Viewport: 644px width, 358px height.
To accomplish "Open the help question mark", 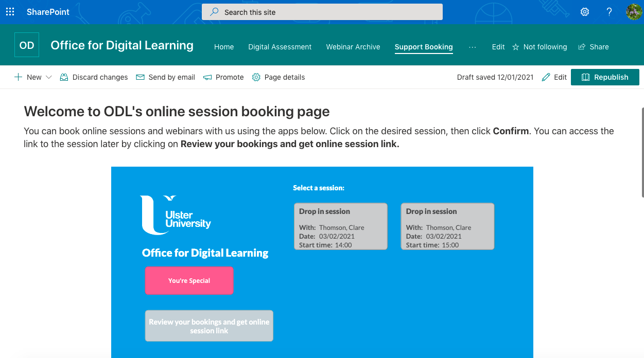I will click(609, 12).
